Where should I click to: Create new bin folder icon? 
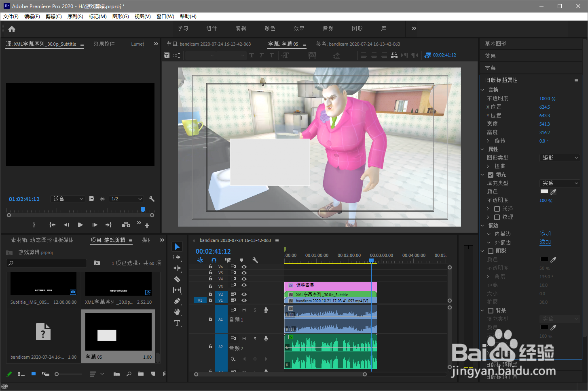tap(141, 374)
